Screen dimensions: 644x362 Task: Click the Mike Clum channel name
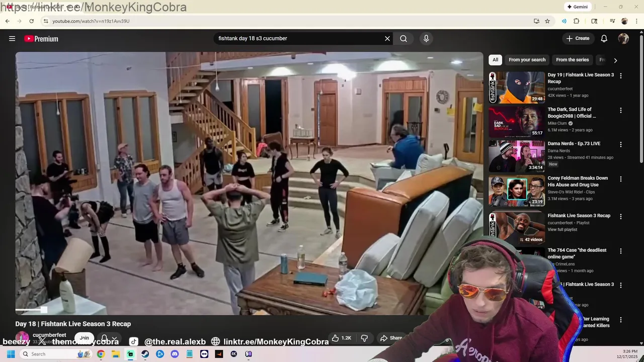[557, 123]
